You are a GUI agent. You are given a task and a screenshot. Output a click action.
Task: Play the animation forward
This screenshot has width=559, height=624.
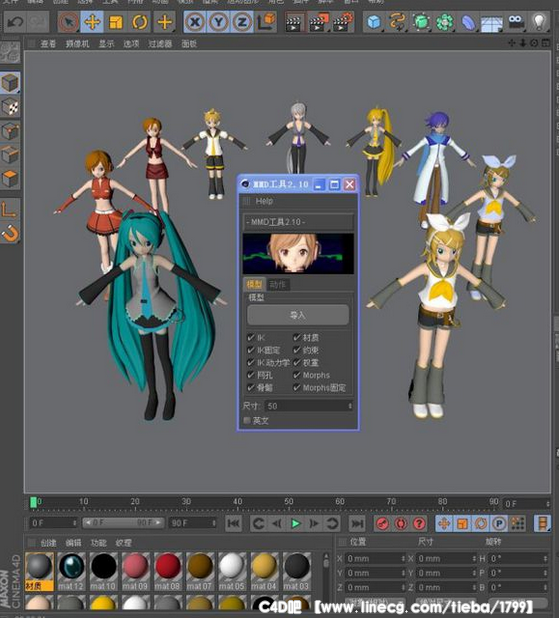[x=295, y=523]
